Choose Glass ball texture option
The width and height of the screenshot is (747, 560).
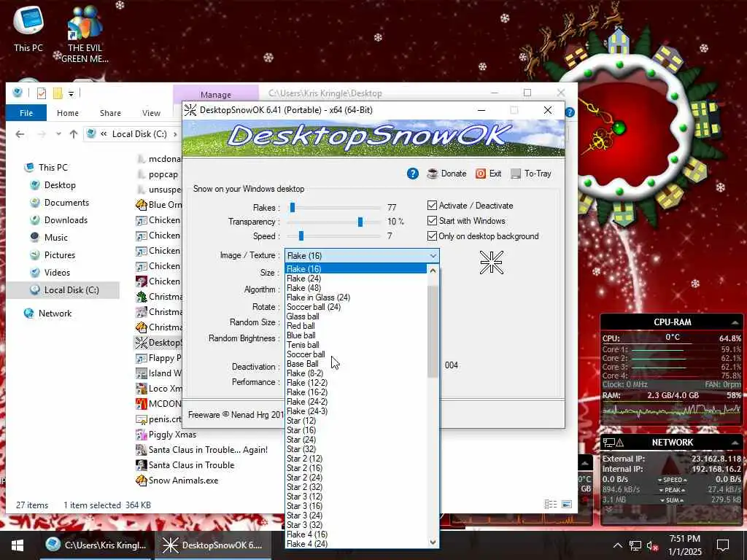(355, 316)
